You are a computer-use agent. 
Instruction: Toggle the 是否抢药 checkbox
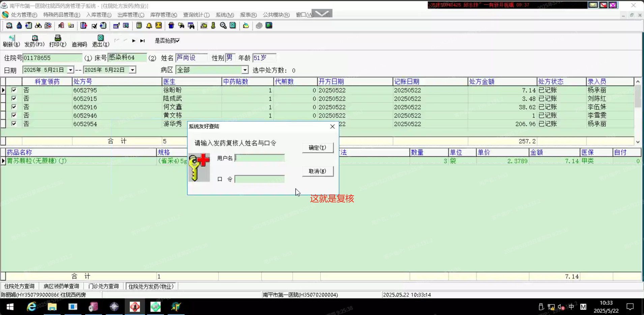[x=178, y=41]
